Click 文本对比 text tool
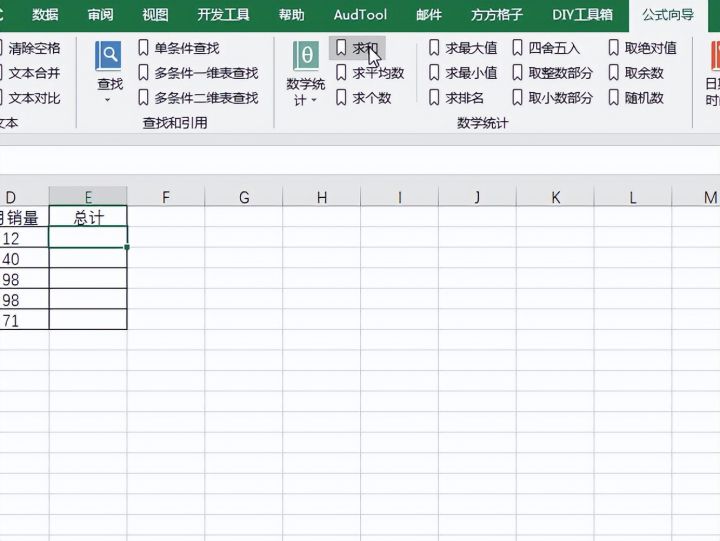 (x=29, y=97)
